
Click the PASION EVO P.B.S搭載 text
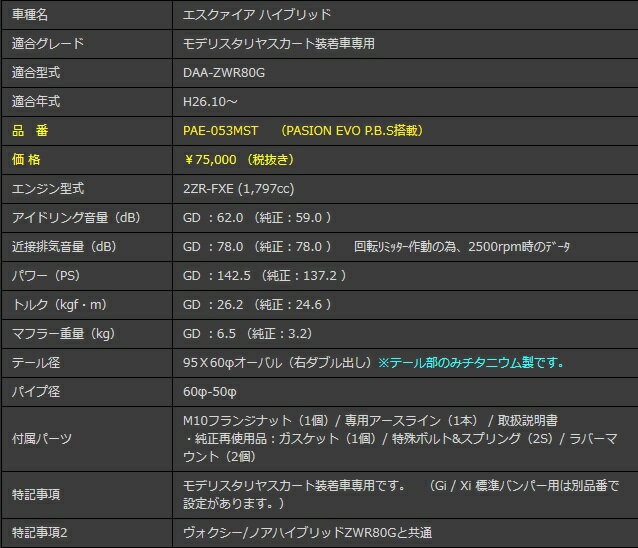click(353, 131)
